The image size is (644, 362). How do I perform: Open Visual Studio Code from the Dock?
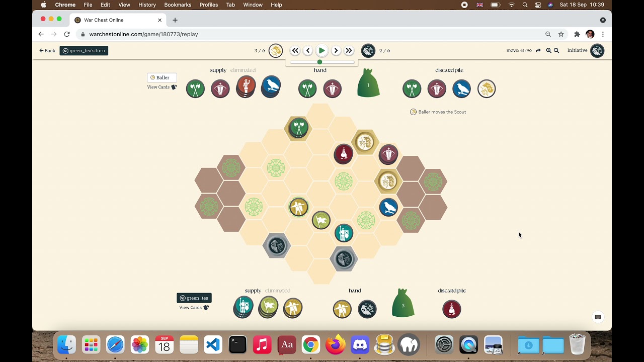coord(213,345)
